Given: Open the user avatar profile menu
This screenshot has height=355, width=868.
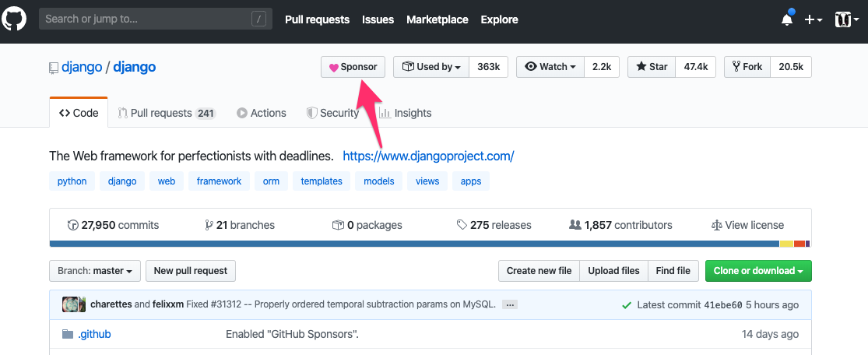Looking at the screenshot, I should coord(847,19).
